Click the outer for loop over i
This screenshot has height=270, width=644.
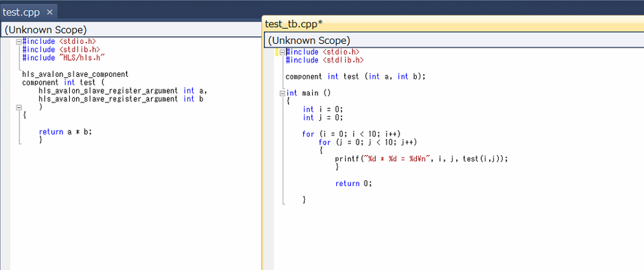click(x=351, y=134)
